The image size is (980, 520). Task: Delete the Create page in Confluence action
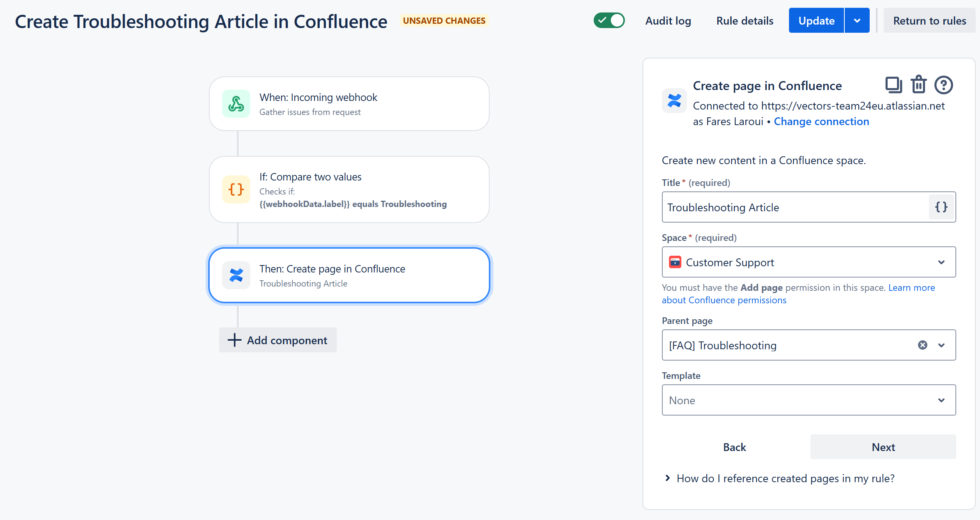point(919,85)
